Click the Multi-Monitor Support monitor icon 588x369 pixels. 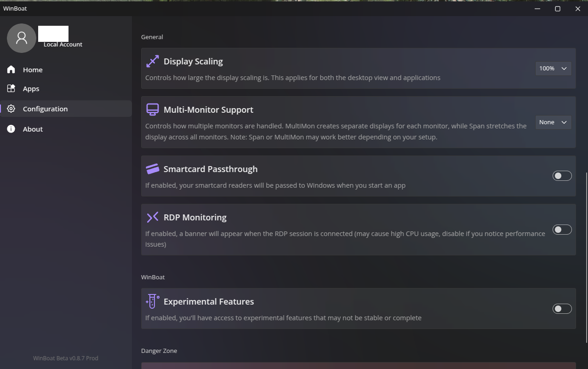(152, 110)
